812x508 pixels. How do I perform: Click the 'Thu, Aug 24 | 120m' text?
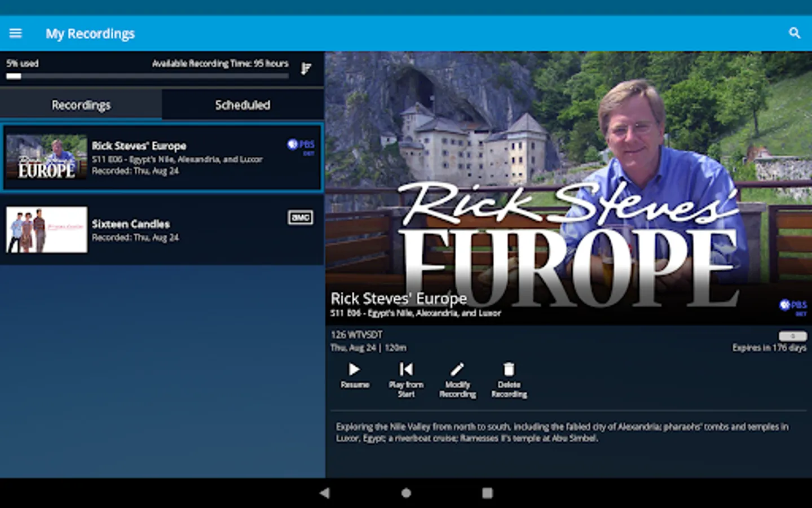click(368, 348)
